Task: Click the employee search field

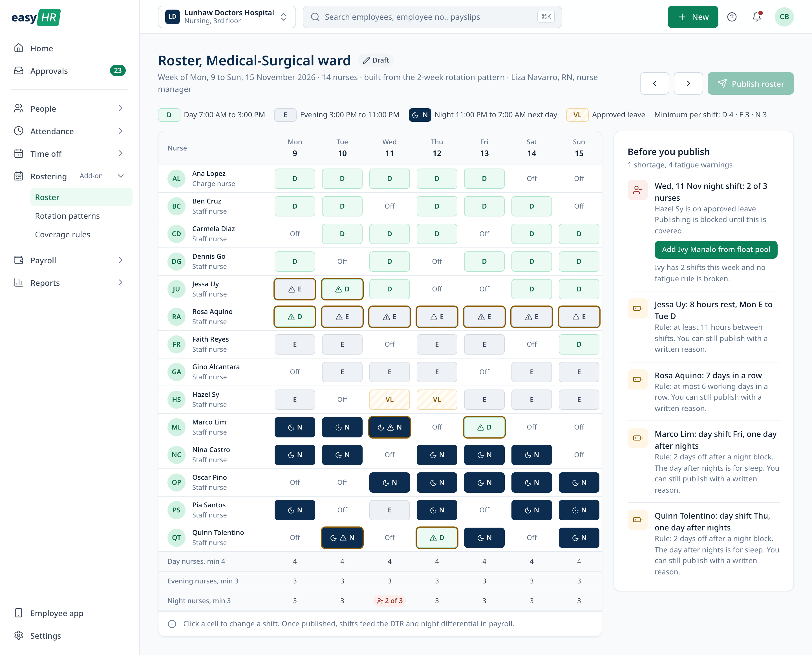Action: click(432, 17)
